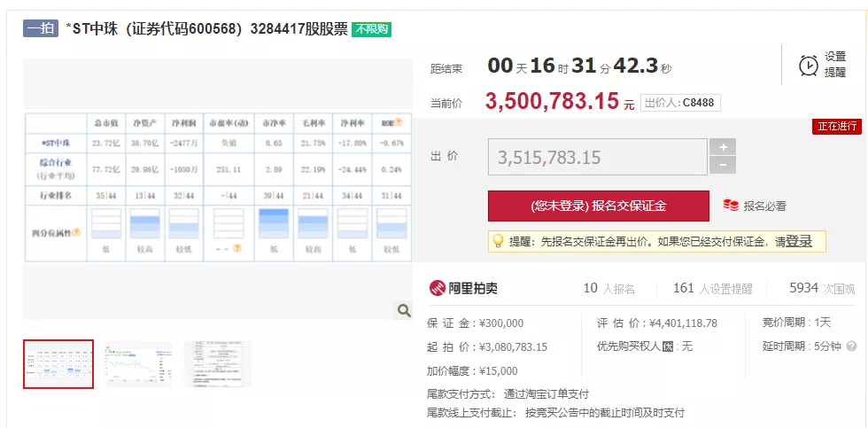
Task: Click 161 人设置提醒 count
Action: point(712,289)
